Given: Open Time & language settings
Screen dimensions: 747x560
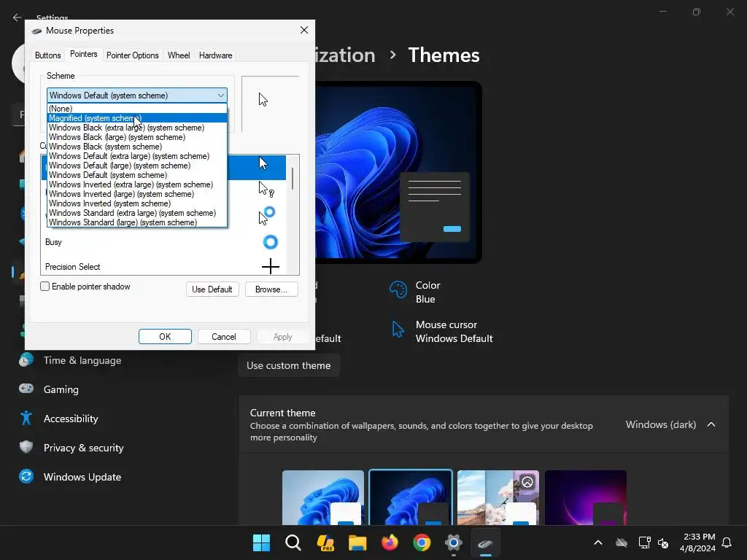Looking at the screenshot, I should pos(71,360).
